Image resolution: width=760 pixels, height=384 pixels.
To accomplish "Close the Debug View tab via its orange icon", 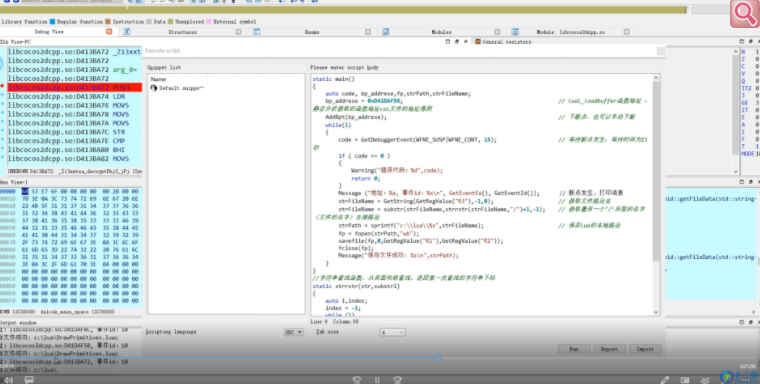I will pyautogui.click(x=109, y=32).
